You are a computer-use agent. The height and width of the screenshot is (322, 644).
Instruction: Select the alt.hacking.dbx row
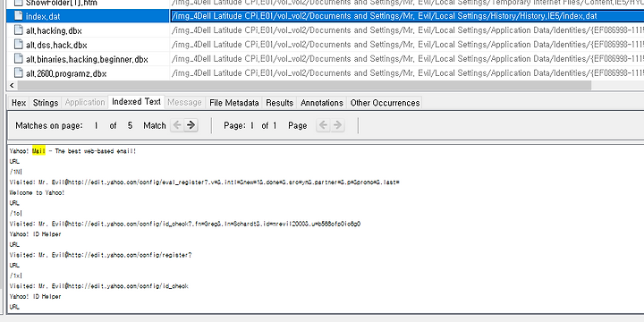tap(325, 30)
